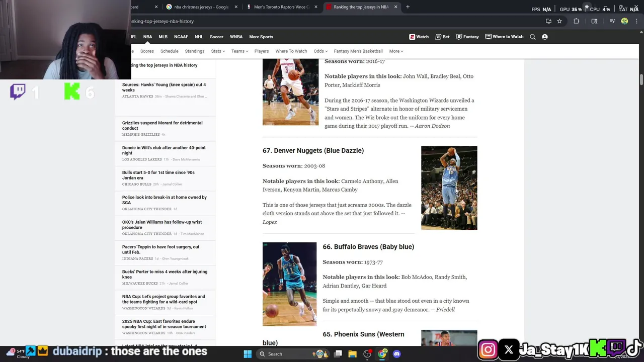Open 2025 NBA Cup East favorites headline
Screen dimensions: 644x362
pyautogui.click(x=164, y=324)
